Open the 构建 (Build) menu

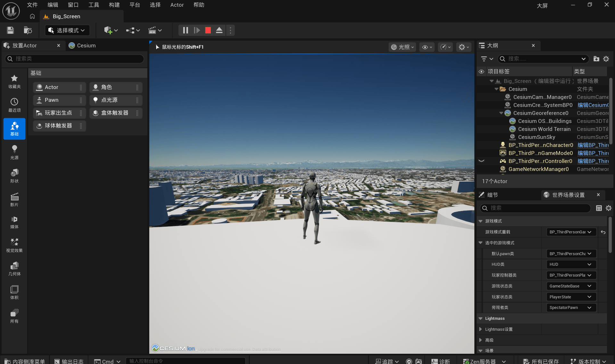[x=114, y=5]
